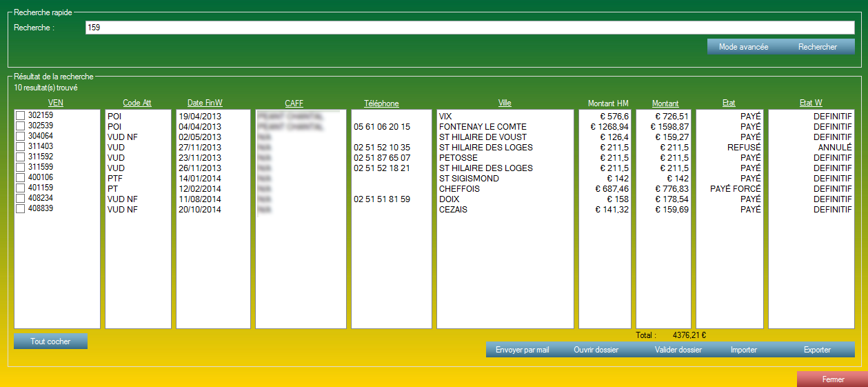Select the checkbox for entry 408839
Viewport: 868px width, 387px height.
[x=21, y=209]
